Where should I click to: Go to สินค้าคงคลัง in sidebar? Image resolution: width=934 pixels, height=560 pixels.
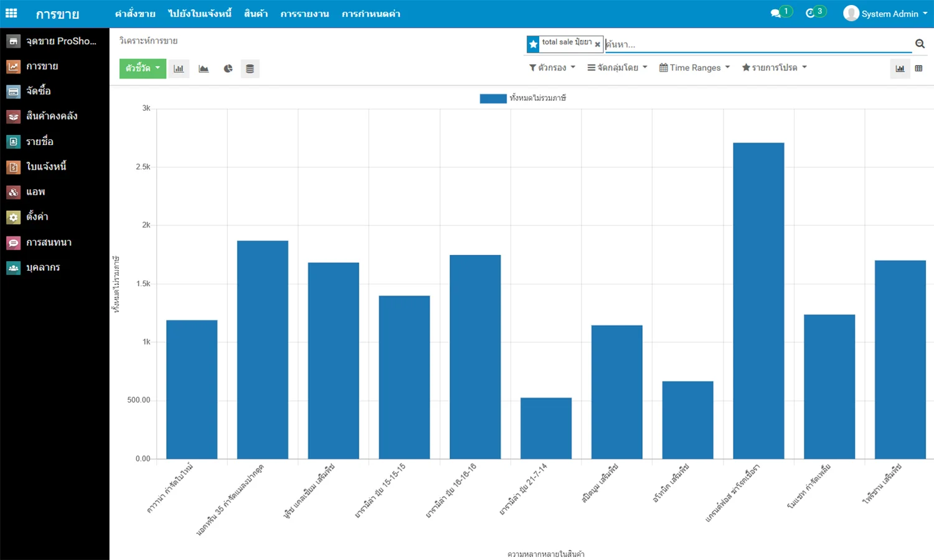pyautogui.click(x=52, y=116)
